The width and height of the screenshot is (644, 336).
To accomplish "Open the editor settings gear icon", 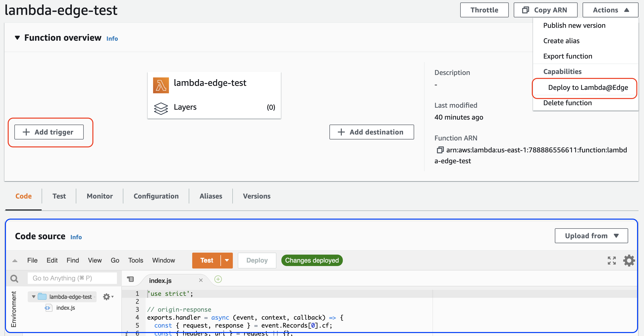I will point(628,260).
